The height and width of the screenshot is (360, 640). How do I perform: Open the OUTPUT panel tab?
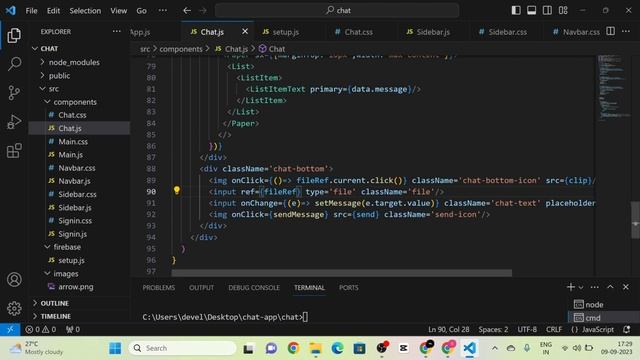(201, 288)
